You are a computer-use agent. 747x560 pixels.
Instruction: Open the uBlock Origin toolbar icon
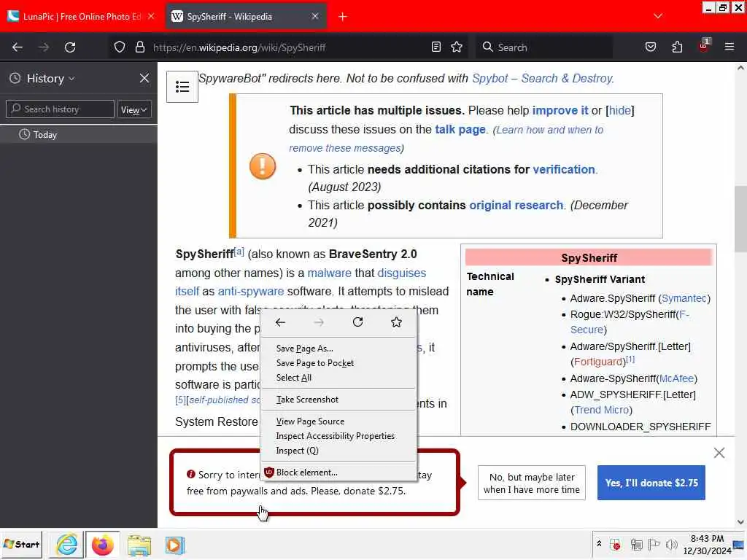pos(704,46)
